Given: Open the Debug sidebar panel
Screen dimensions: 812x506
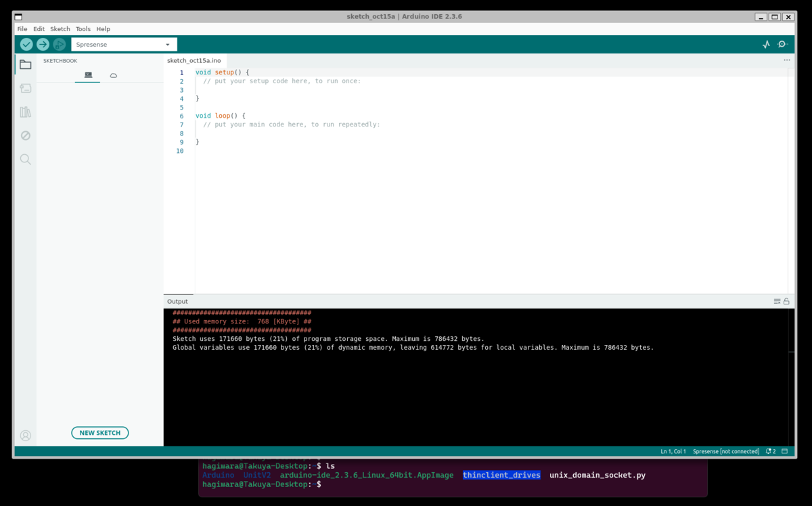Looking at the screenshot, I should tap(25, 135).
